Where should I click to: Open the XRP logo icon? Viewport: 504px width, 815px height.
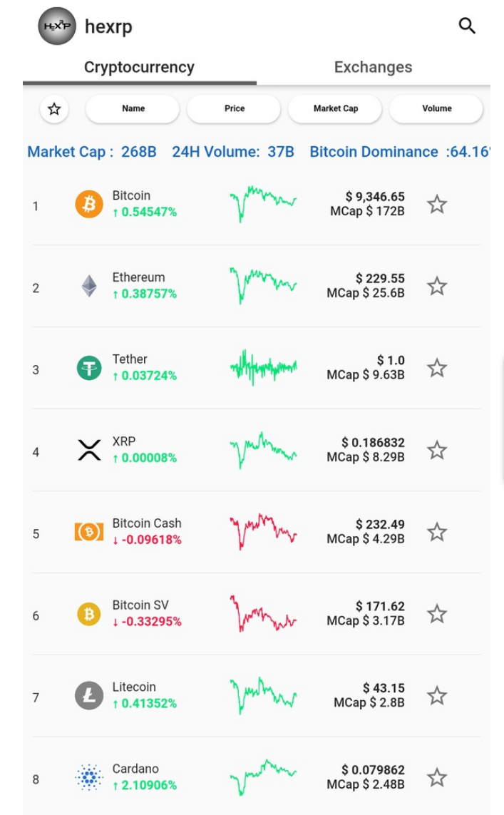click(x=89, y=450)
